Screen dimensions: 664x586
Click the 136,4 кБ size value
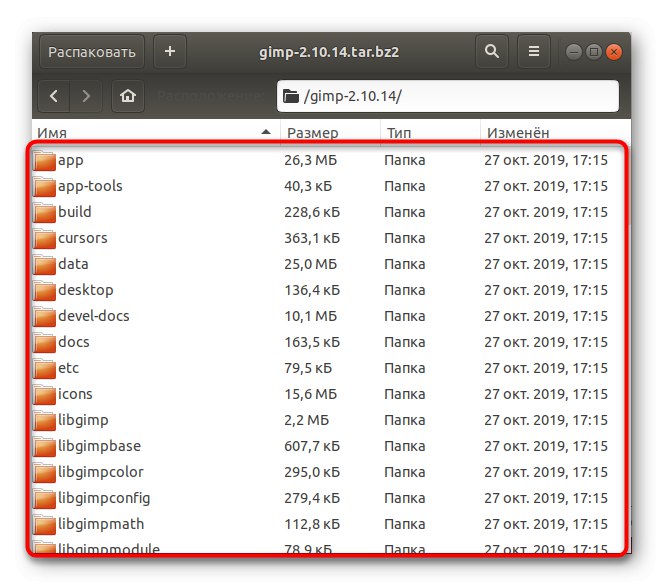312,290
